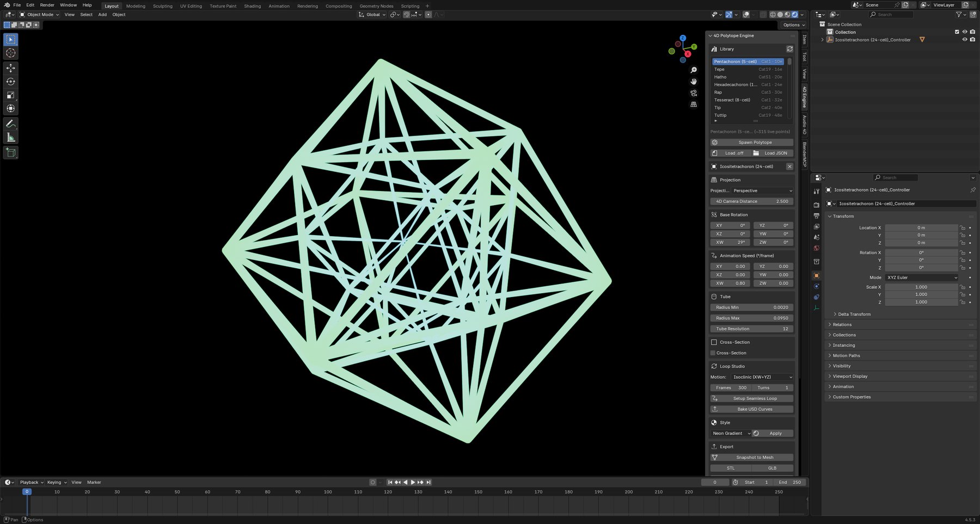The image size is (980, 524).
Task: Open the 4D Engine sidebar tab
Action: pyautogui.click(x=804, y=97)
